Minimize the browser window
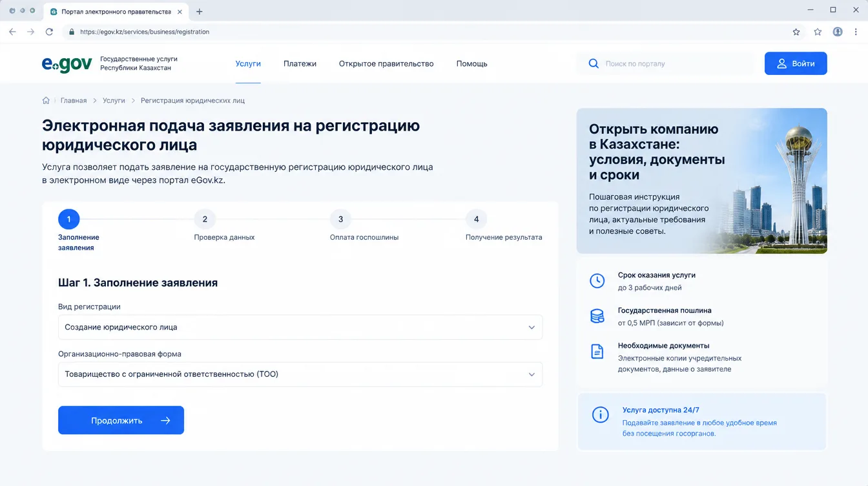Image resolution: width=868 pixels, height=486 pixels. pyautogui.click(x=811, y=10)
